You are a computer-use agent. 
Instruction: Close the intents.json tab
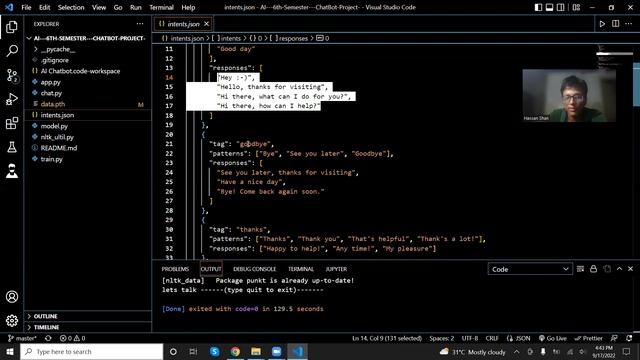click(207, 24)
